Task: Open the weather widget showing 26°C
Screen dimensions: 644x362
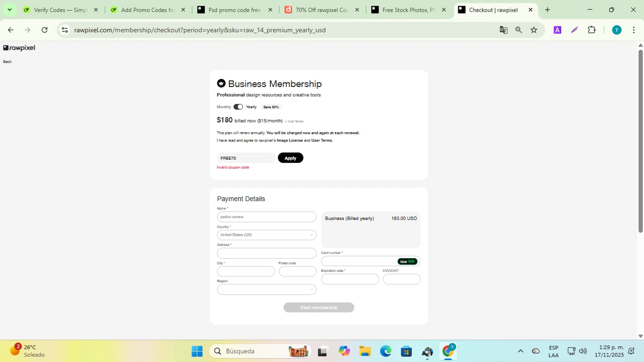Action: tap(28, 351)
